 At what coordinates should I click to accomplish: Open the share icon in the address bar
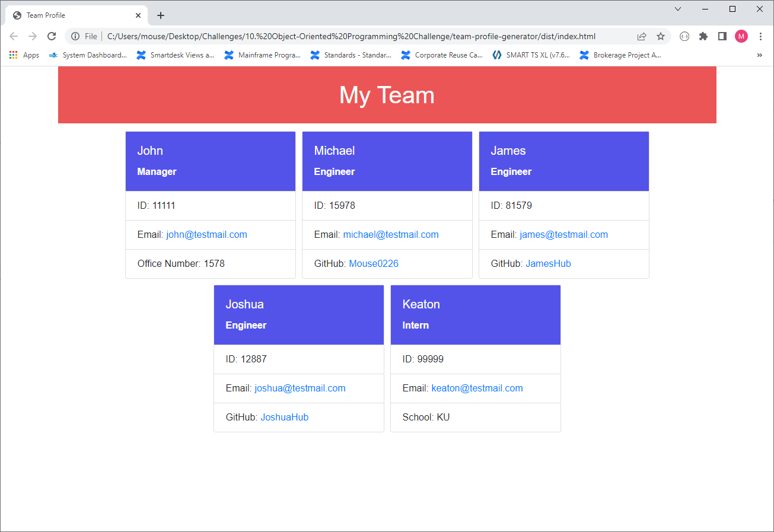coord(642,36)
